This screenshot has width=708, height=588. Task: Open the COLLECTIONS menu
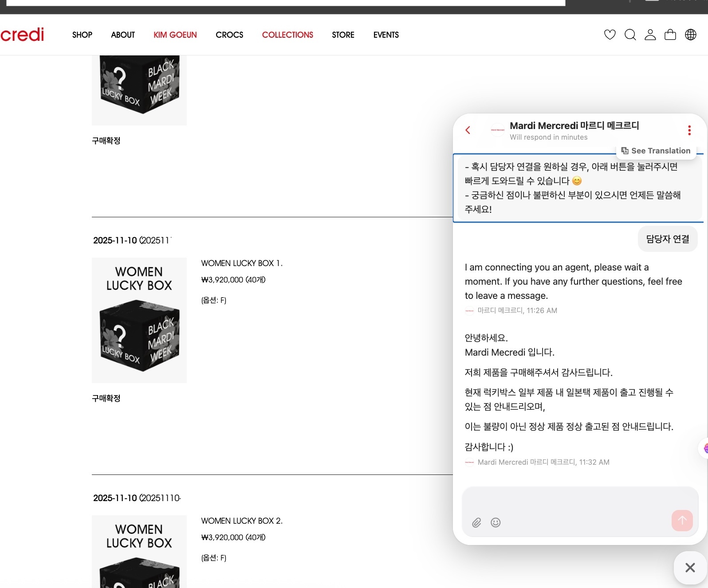click(x=287, y=35)
